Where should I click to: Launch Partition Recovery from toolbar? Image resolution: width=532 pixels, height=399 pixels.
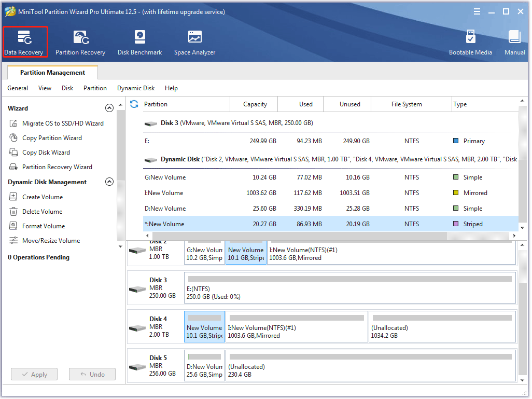[80, 42]
